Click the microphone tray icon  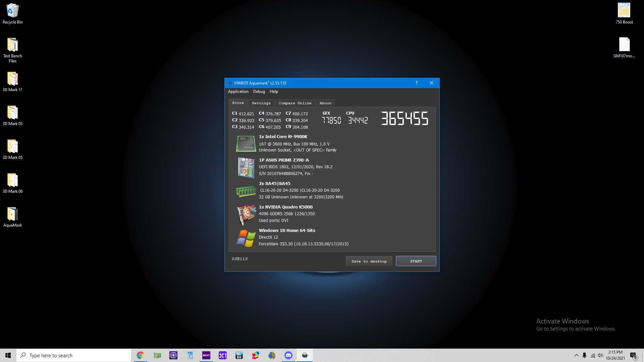point(585,355)
